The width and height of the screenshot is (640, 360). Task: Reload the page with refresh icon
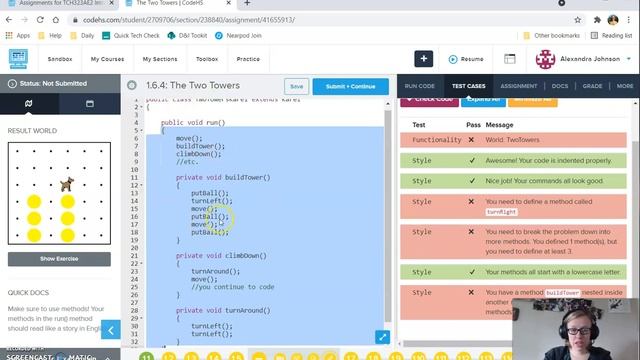click(x=40, y=20)
